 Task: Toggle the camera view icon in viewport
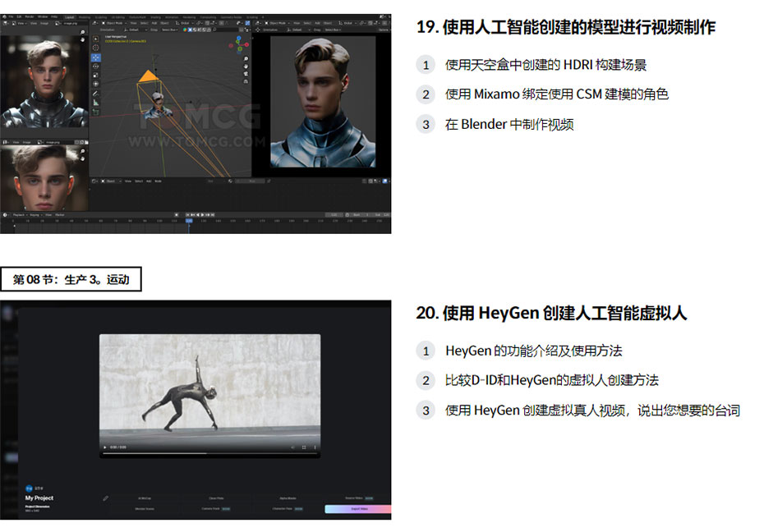(x=246, y=74)
